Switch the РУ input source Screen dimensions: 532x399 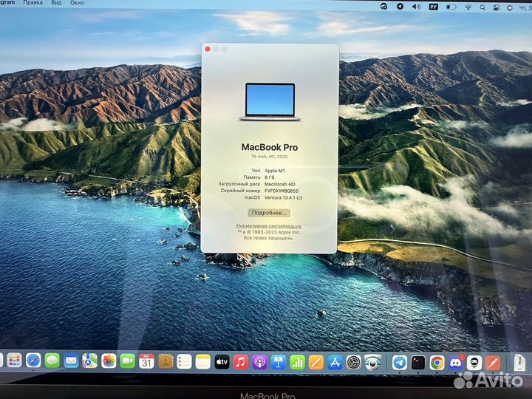point(433,7)
